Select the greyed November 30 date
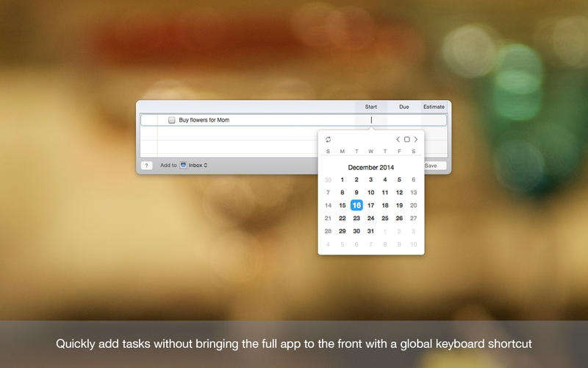Image resolution: width=588 pixels, height=368 pixels. tap(328, 180)
